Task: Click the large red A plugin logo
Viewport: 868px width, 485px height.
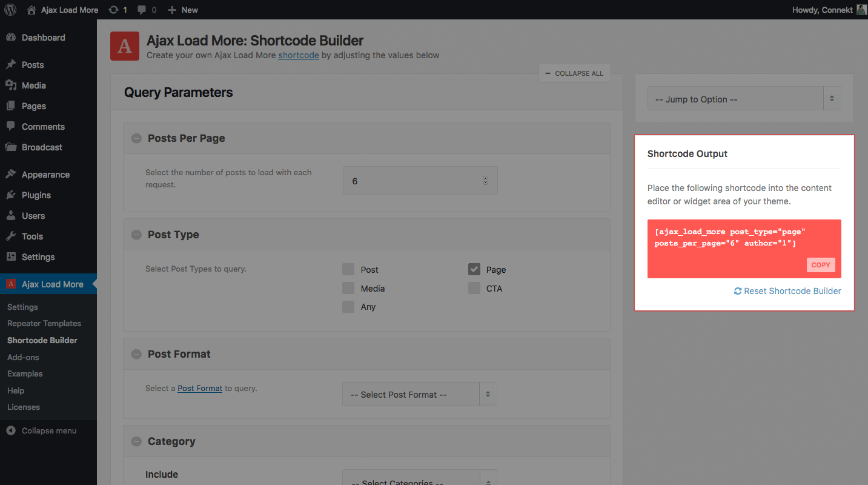Action: click(125, 46)
